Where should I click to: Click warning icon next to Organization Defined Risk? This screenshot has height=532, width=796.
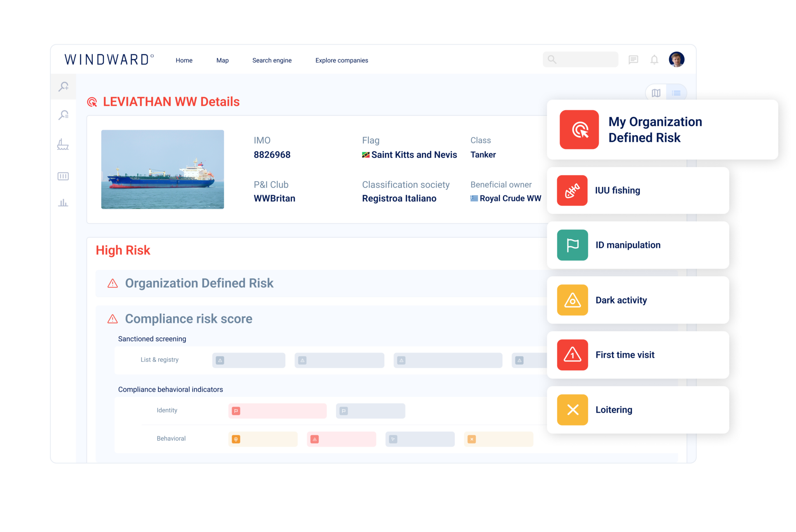click(113, 283)
